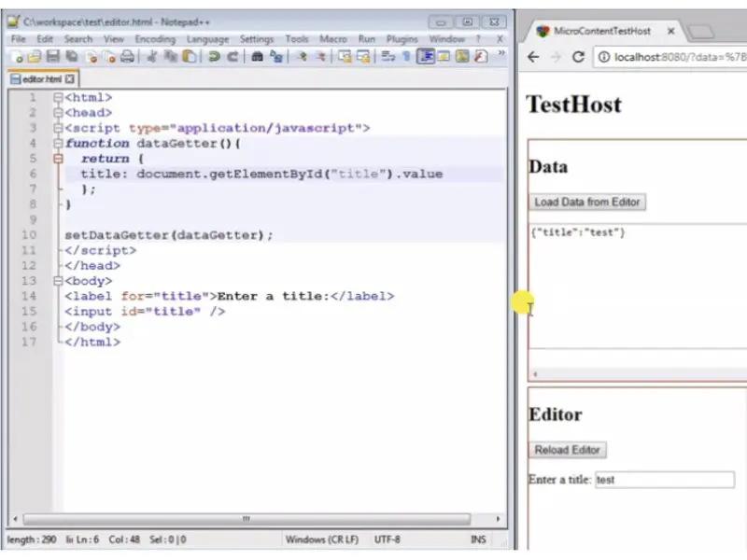This screenshot has width=747, height=560.
Task: Collapse the function fold marker on line 4
Action: point(58,144)
